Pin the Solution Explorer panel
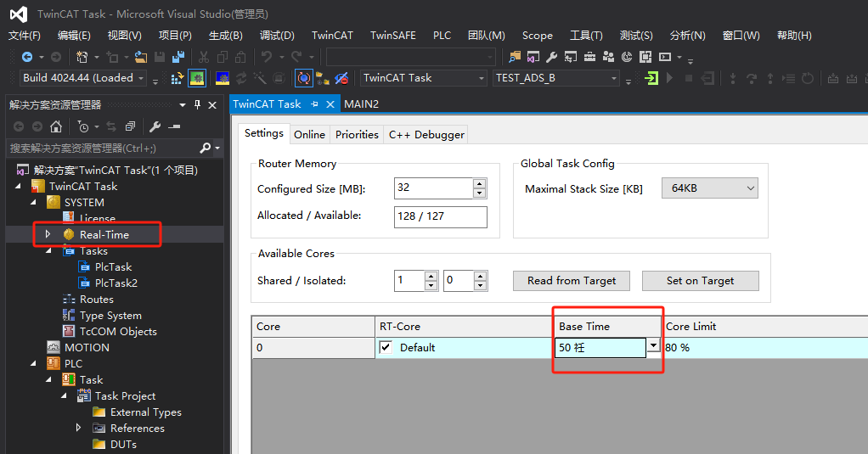 click(198, 104)
